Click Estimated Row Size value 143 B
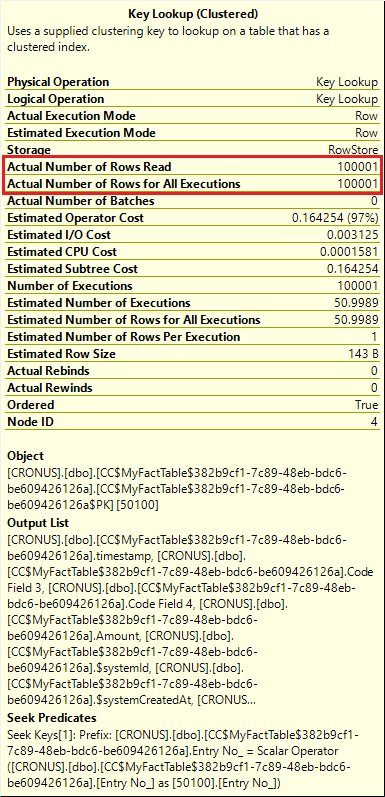Screen dimensions: 385x797 coord(363,354)
